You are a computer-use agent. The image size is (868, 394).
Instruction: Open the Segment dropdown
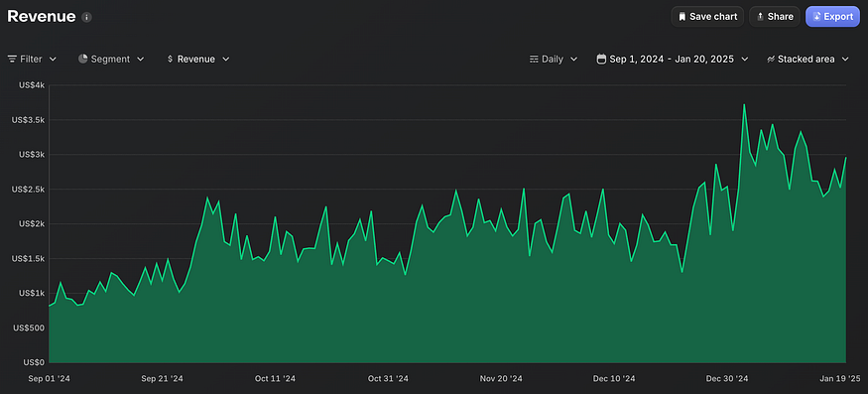coord(111,59)
